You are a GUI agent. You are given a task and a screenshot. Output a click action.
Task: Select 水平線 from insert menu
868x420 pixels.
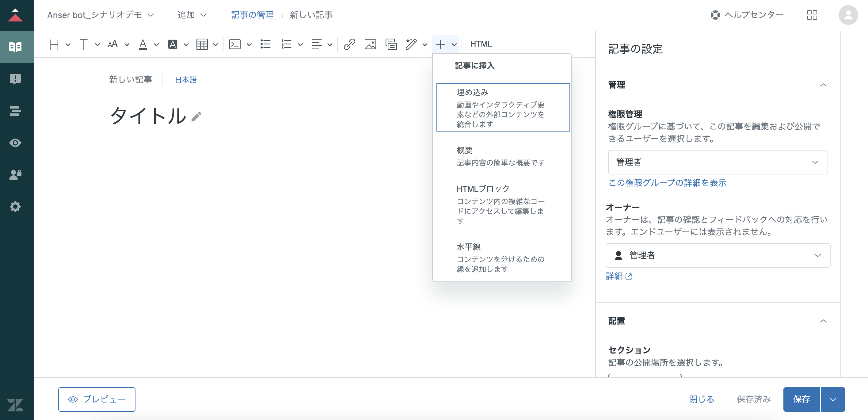503,258
